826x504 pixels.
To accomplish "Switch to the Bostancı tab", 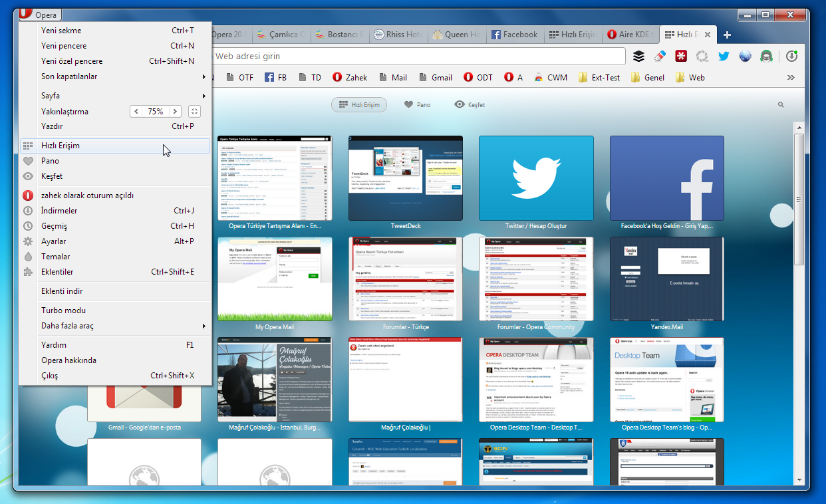I will coord(341,35).
